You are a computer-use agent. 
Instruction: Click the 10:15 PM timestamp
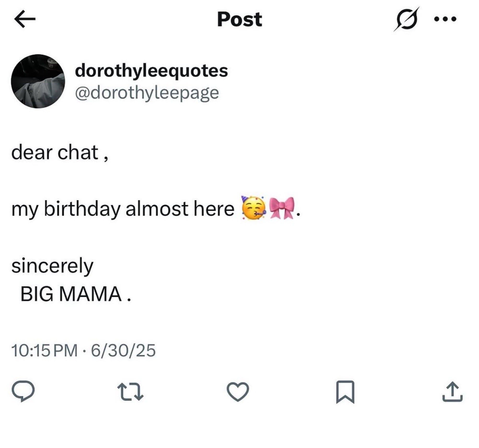pyautogui.click(x=45, y=350)
